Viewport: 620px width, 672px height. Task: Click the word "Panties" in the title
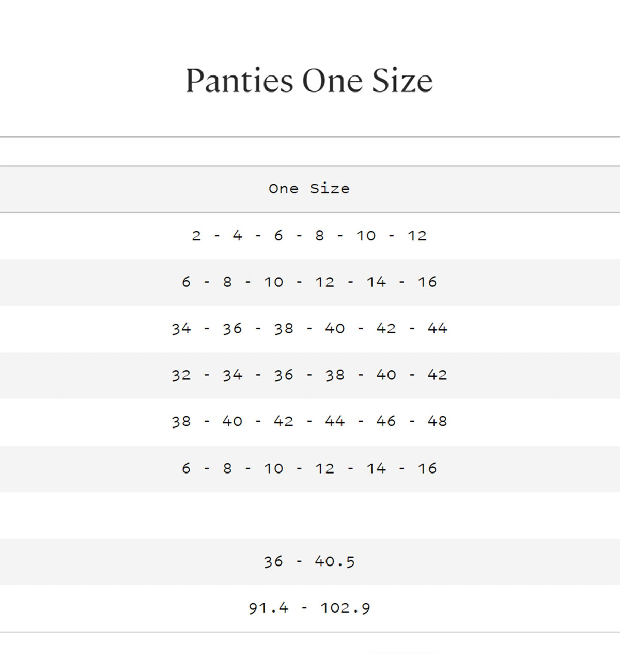tap(239, 81)
